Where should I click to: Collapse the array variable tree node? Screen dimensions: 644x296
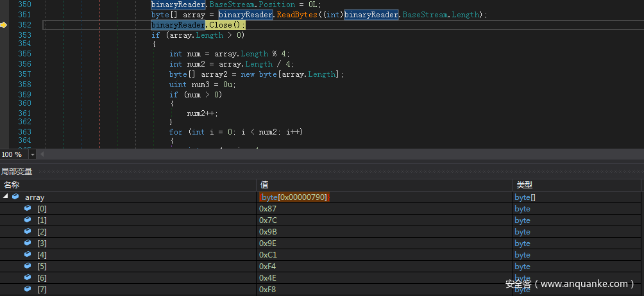pos(6,197)
